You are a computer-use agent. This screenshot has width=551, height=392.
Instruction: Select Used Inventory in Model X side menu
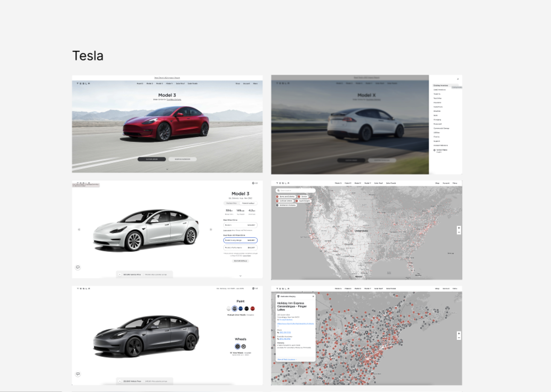(x=439, y=90)
